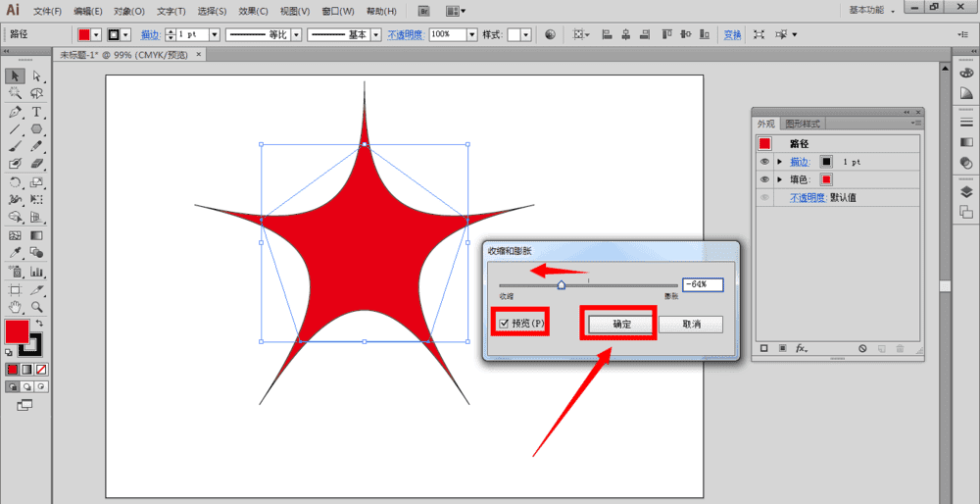This screenshot has height=504, width=980.
Task: Select the Gradient tool in toolbox
Action: [37, 235]
